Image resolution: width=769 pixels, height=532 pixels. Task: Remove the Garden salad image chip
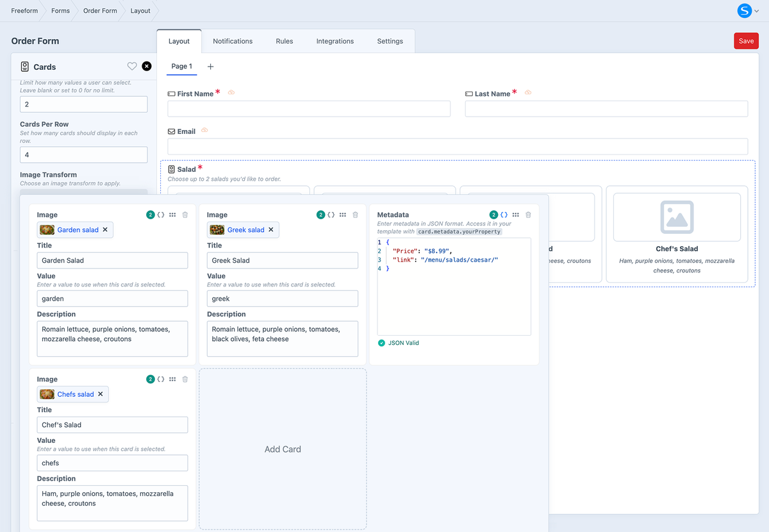pyautogui.click(x=105, y=229)
